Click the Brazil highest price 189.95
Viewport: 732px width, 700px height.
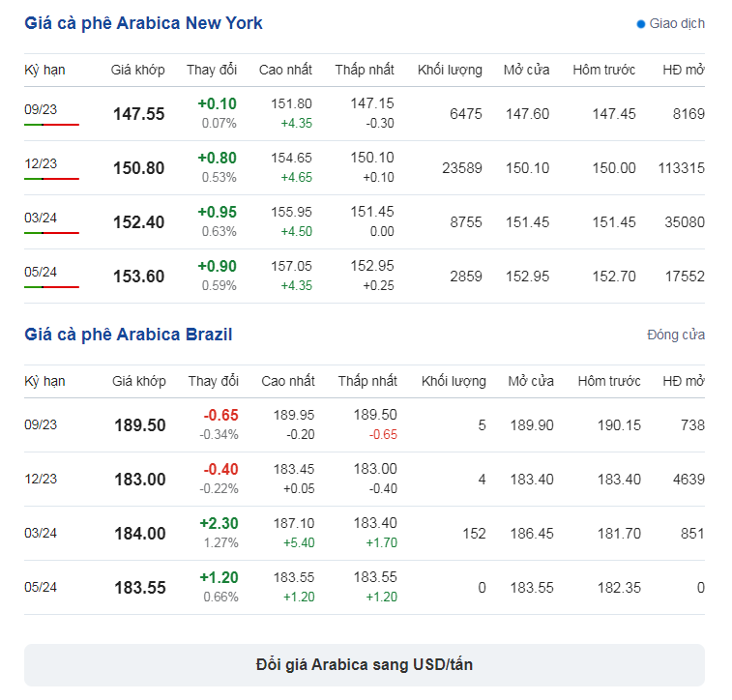(294, 415)
